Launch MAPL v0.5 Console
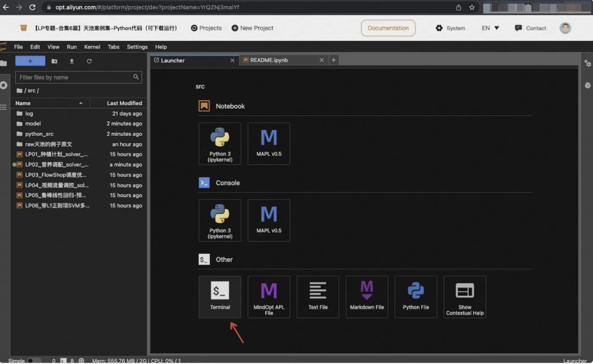Viewport: 593px width, 364px height. click(269, 220)
